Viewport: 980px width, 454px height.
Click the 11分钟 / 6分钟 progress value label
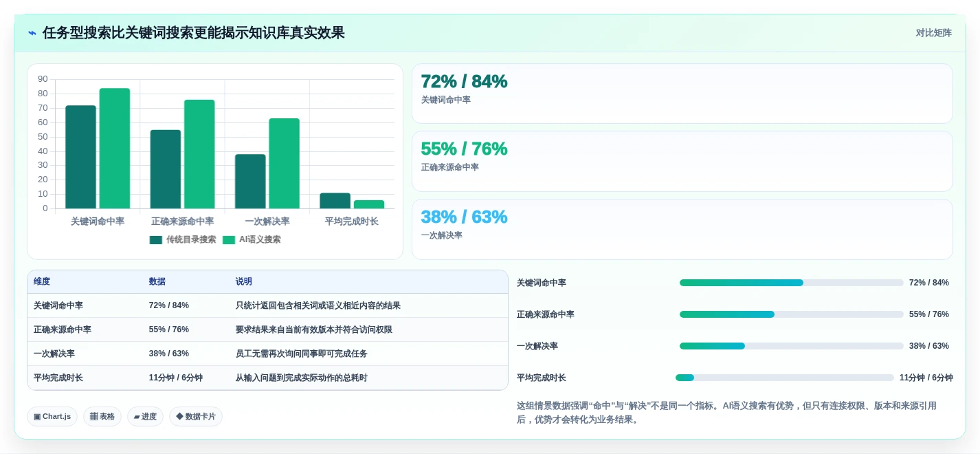coord(926,378)
